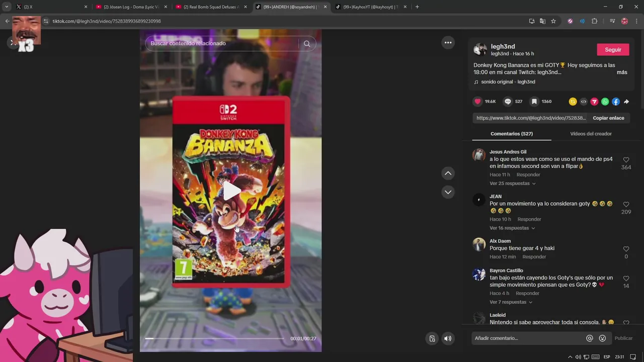Send video to friends with the red icon
The height and width of the screenshot is (362, 644).
tap(594, 102)
